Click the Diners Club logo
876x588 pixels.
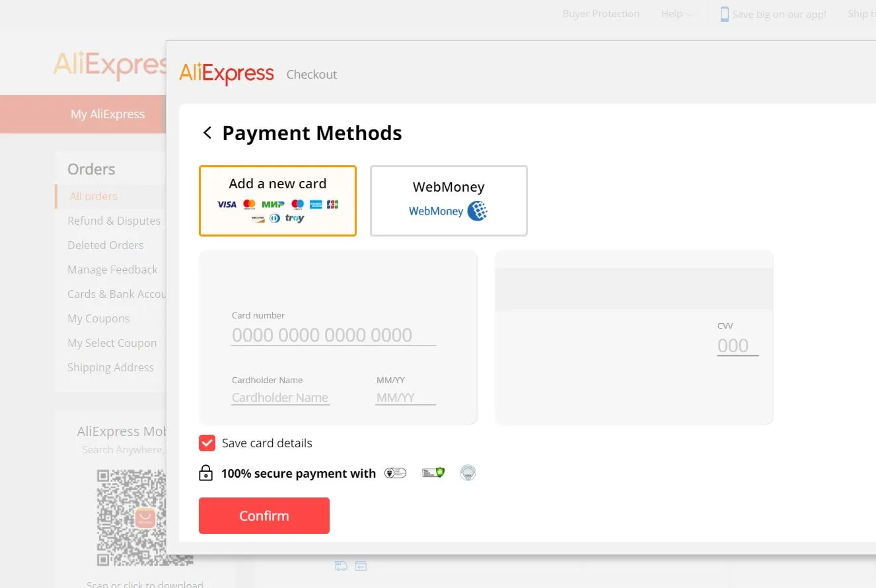(275, 218)
